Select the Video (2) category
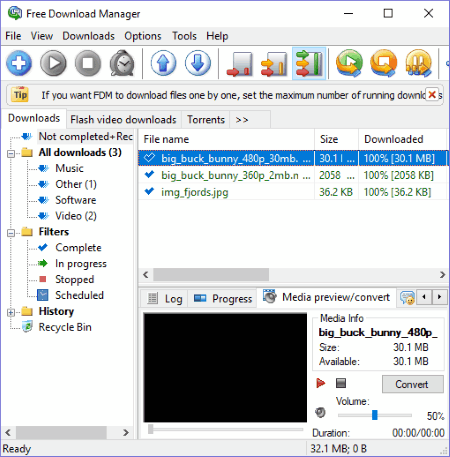450x457 pixels. (x=76, y=216)
